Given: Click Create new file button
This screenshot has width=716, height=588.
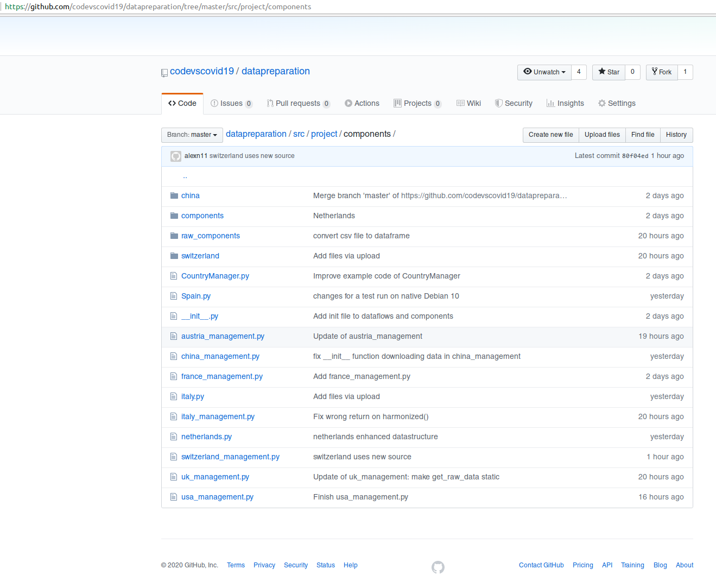Looking at the screenshot, I should point(550,135).
